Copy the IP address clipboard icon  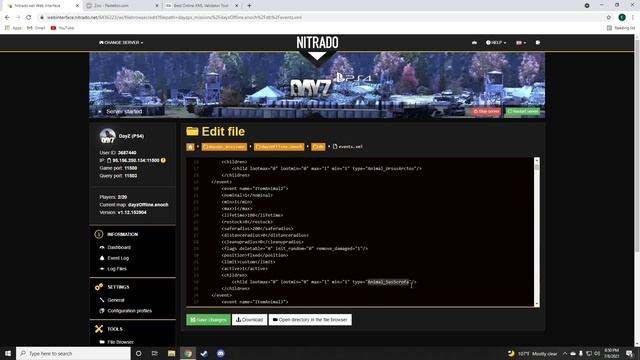pyautogui.click(x=109, y=160)
